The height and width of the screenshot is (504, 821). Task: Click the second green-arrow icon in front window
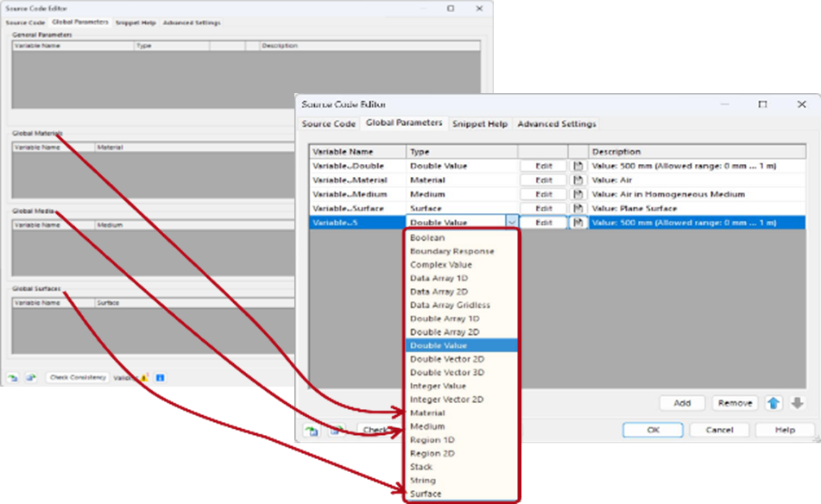pyautogui.click(x=338, y=430)
